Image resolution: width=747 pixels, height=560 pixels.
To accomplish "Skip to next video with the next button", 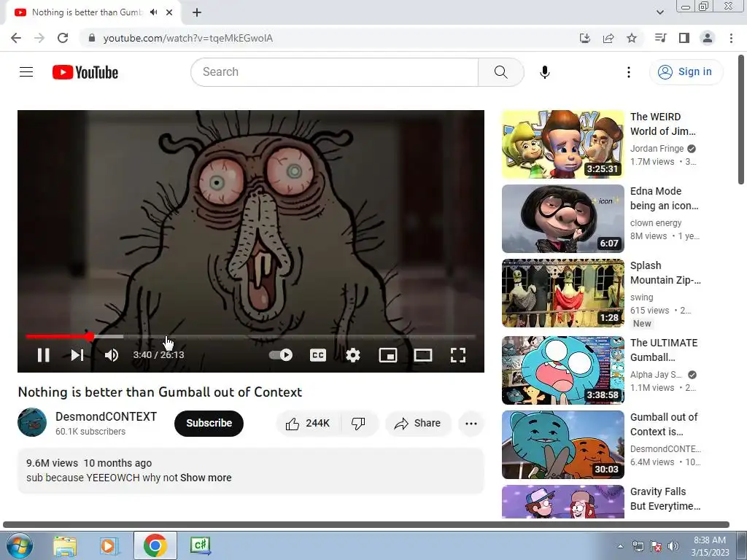I will pyautogui.click(x=77, y=355).
